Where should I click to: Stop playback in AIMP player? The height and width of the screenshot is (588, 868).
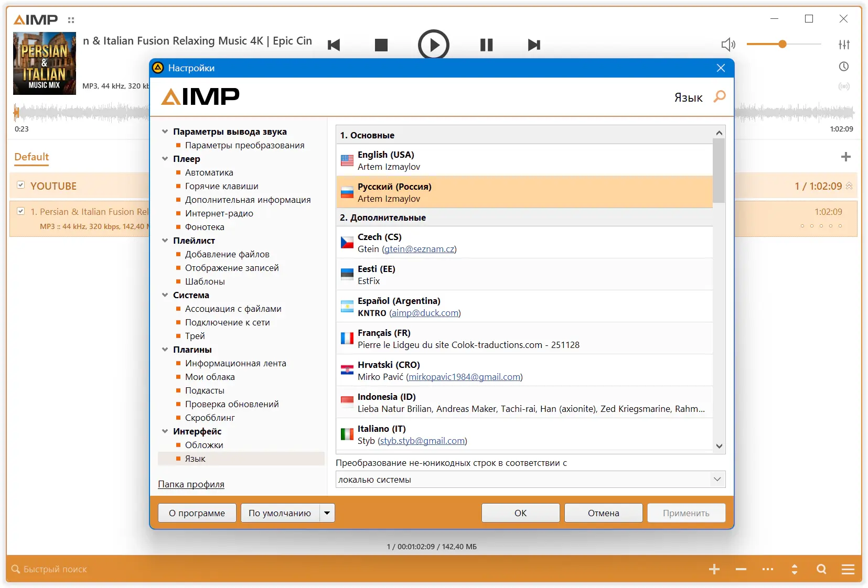(x=381, y=45)
